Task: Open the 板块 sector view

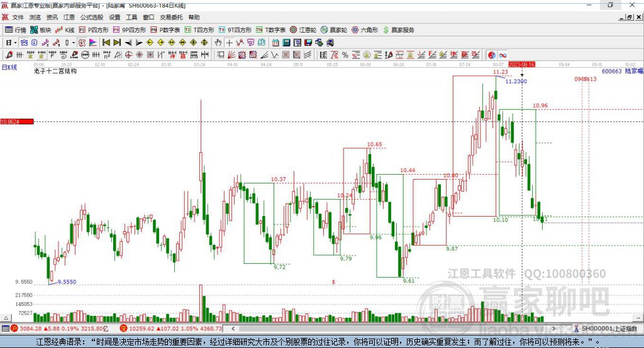Action: tap(41, 30)
